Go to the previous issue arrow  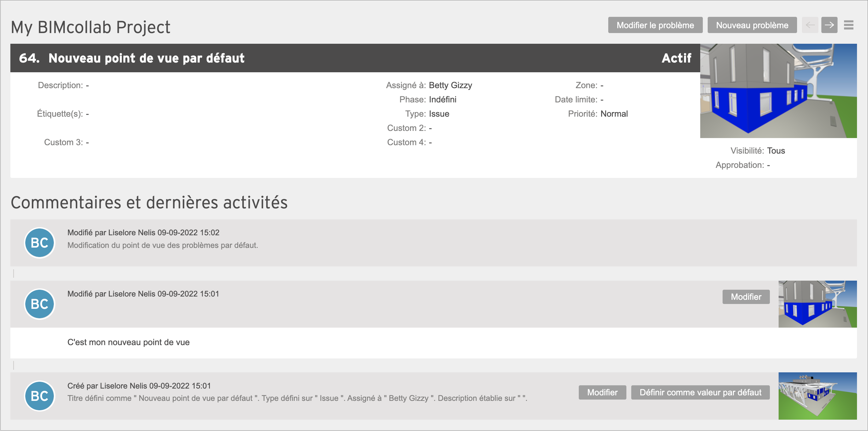coord(810,25)
